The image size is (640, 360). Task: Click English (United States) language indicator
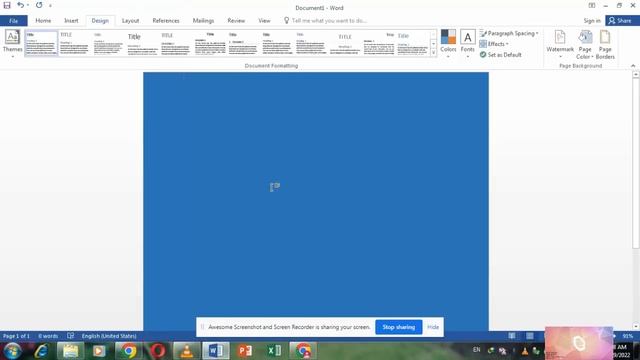pyautogui.click(x=109, y=336)
